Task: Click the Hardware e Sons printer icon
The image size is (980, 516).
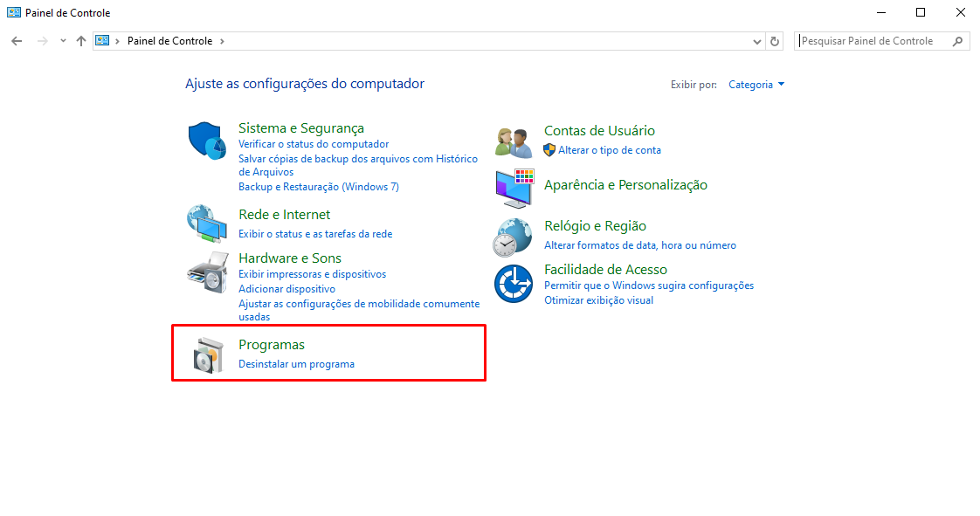Action: coord(208,272)
